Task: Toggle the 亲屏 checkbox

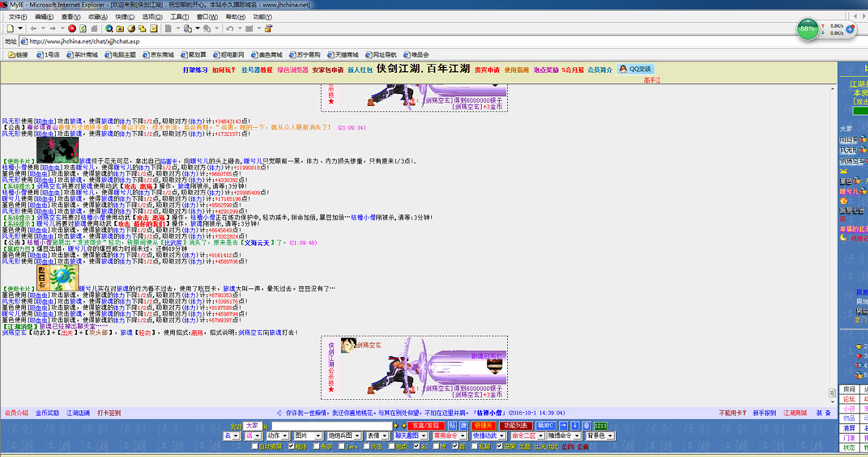Action: tap(500, 446)
